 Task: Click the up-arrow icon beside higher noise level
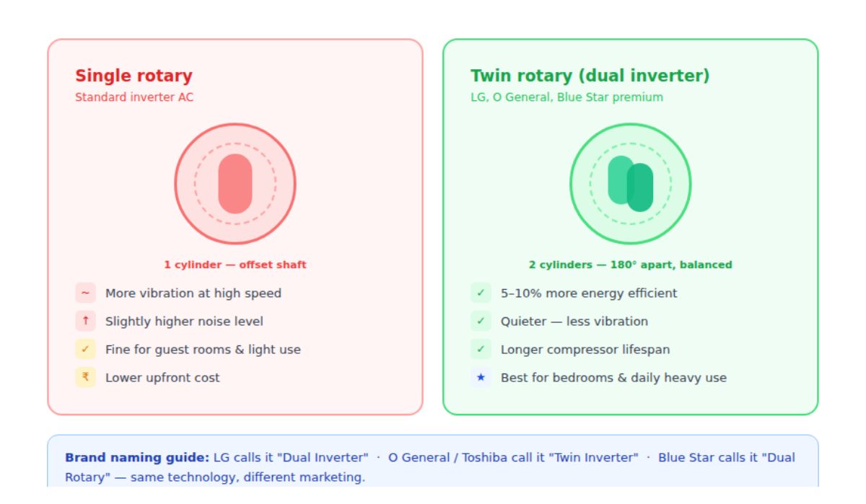tap(86, 321)
